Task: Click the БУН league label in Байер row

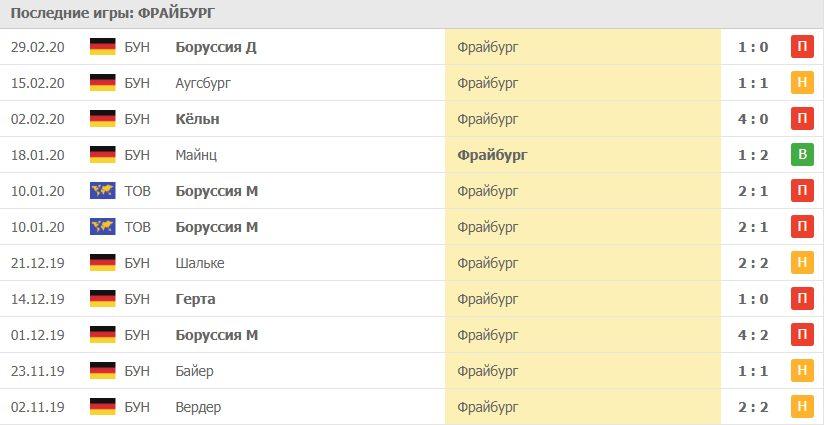Action: (x=137, y=371)
